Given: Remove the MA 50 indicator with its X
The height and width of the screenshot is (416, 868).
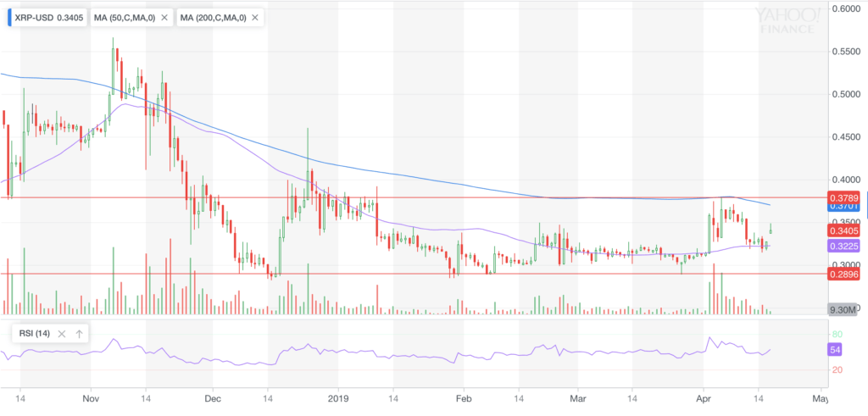Looking at the screenshot, I should [x=164, y=17].
